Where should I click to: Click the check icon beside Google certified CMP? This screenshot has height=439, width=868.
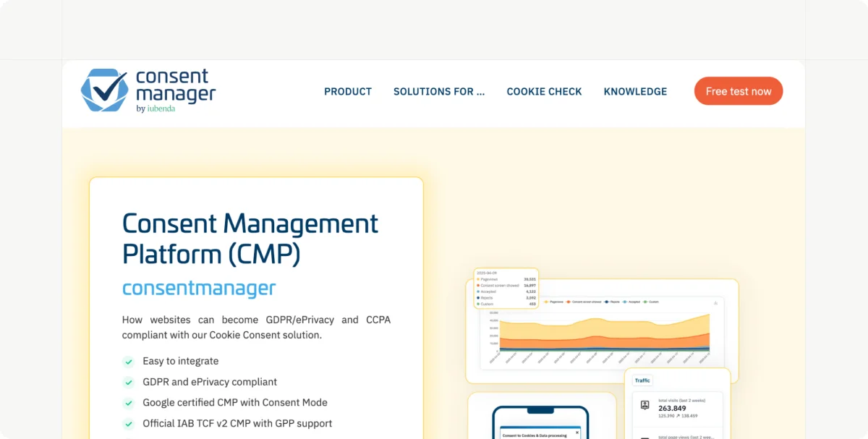(128, 403)
